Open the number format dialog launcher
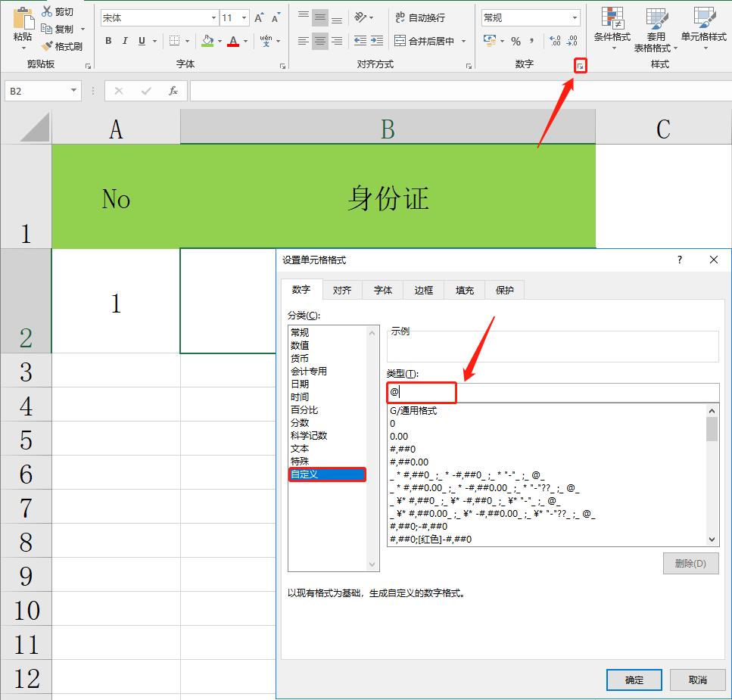The height and width of the screenshot is (700, 732). [x=581, y=67]
